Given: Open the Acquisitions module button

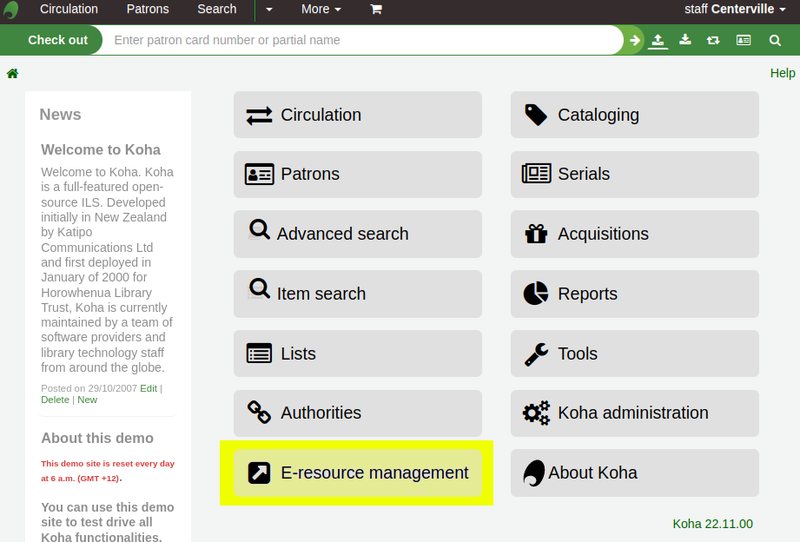Looking at the screenshot, I should [x=635, y=234].
